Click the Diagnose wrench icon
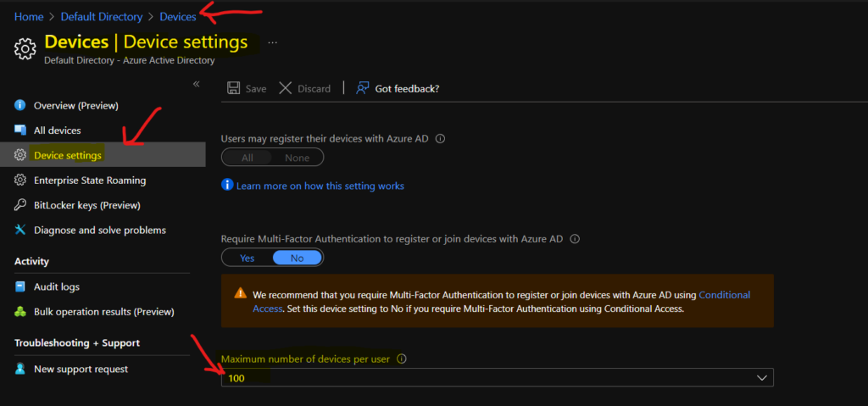Screen dimensions: 868x406 click(20, 230)
